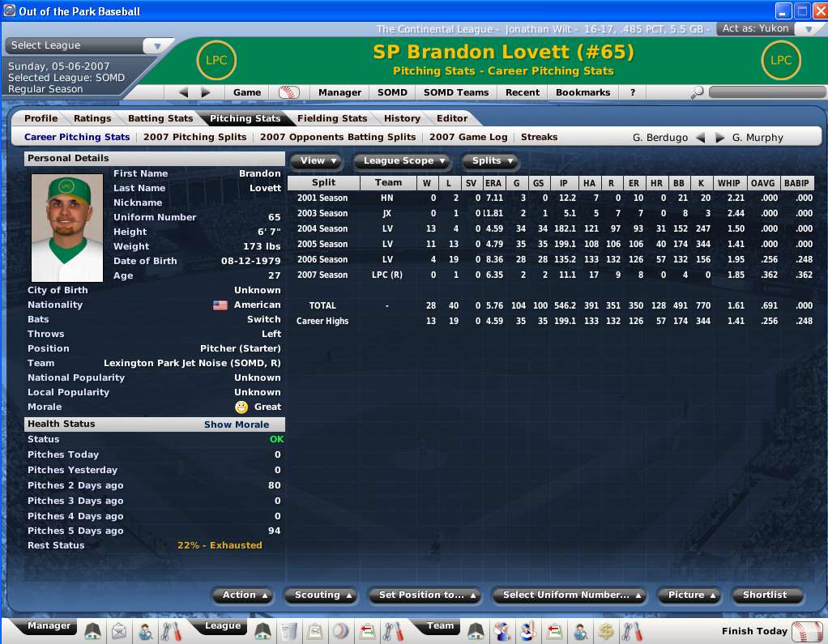Click the baseball icon next to Game
Image resolution: width=828 pixels, height=644 pixels.
click(289, 92)
